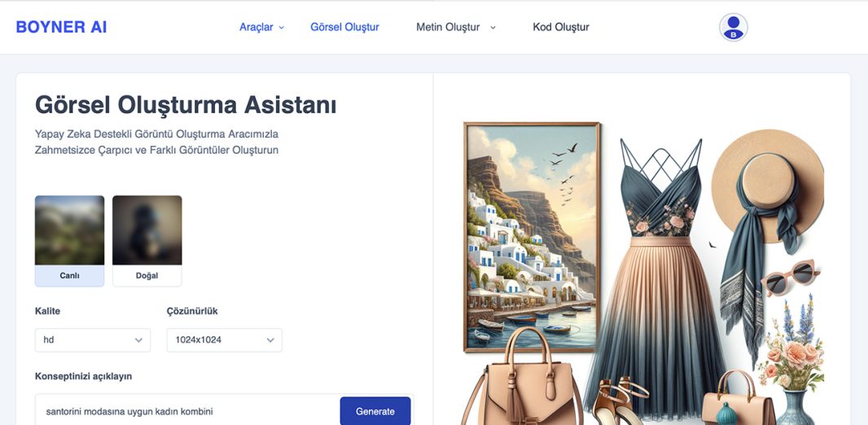Expand the Metin Oluştur menu
This screenshot has width=868, height=425.
point(456,27)
